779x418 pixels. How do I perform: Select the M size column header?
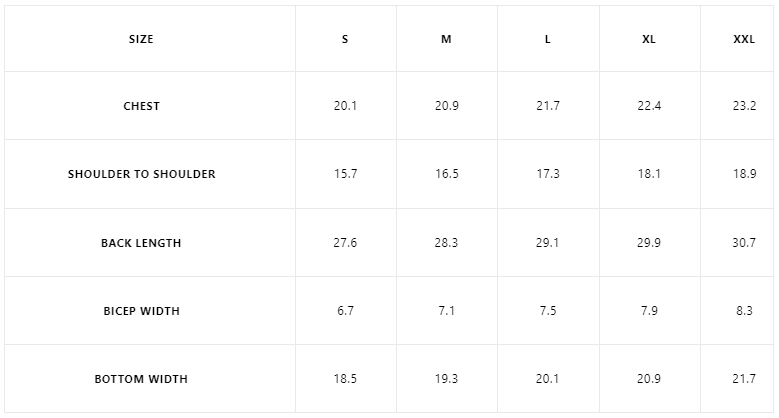[x=446, y=39]
